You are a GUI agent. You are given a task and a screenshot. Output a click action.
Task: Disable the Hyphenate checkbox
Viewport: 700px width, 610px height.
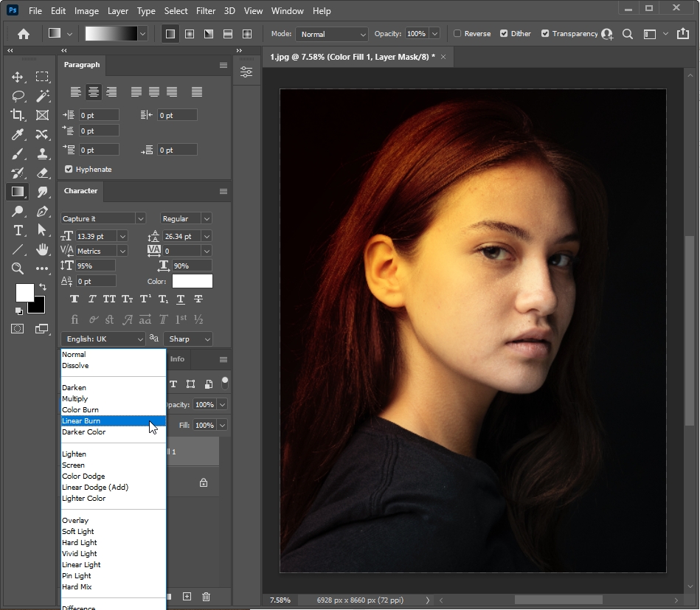coord(69,169)
